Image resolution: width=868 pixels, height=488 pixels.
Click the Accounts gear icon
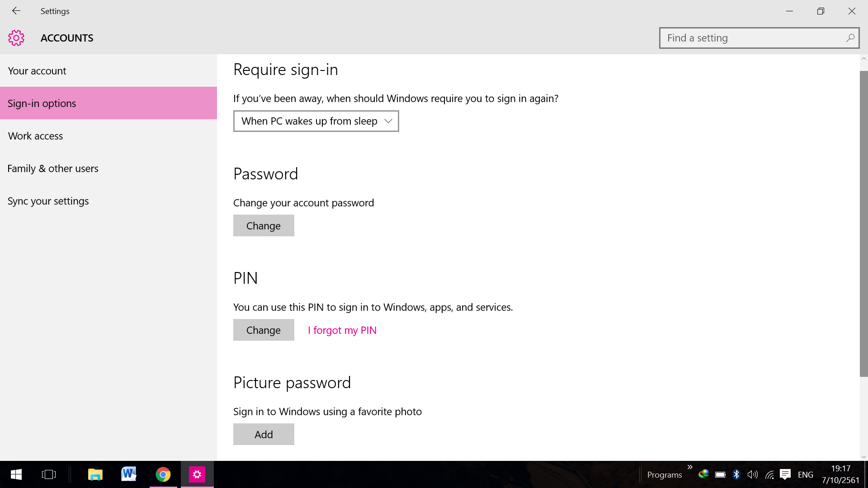[16, 38]
